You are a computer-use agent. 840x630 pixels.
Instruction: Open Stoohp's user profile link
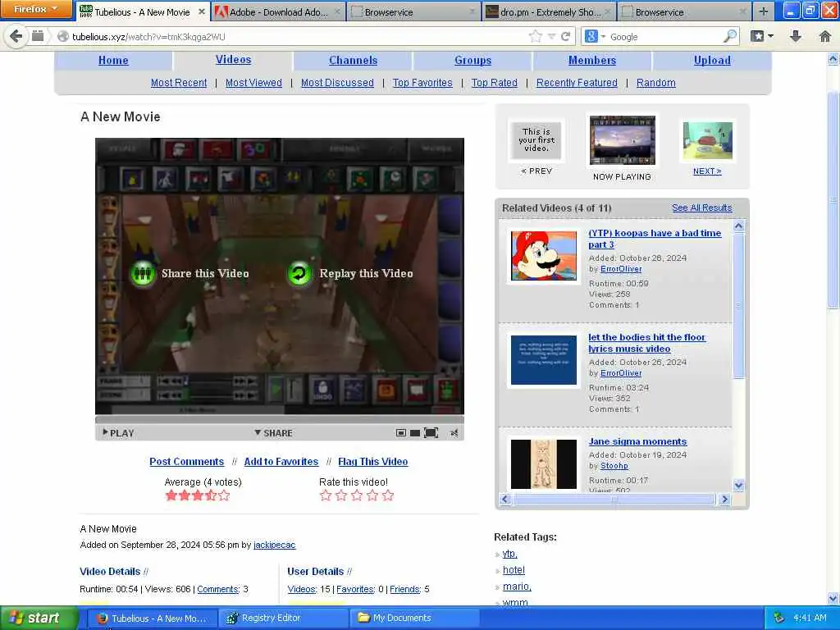pyautogui.click(x=614, y=466)
